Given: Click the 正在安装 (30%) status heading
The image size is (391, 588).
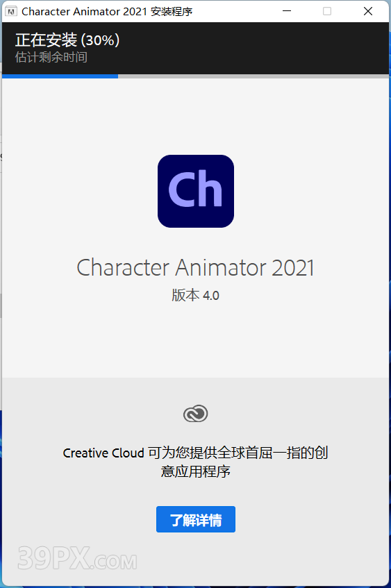Looking at the screenshot, I should coord(67,40).
